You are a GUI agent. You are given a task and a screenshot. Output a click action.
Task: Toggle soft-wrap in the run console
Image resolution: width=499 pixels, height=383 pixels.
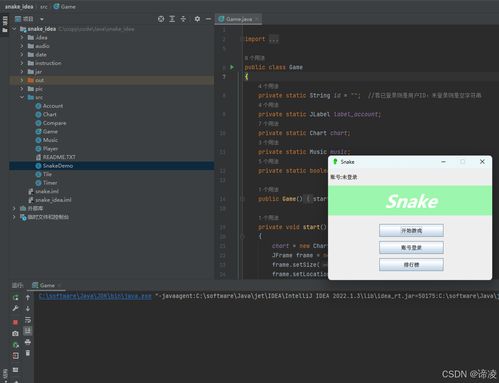28,320
